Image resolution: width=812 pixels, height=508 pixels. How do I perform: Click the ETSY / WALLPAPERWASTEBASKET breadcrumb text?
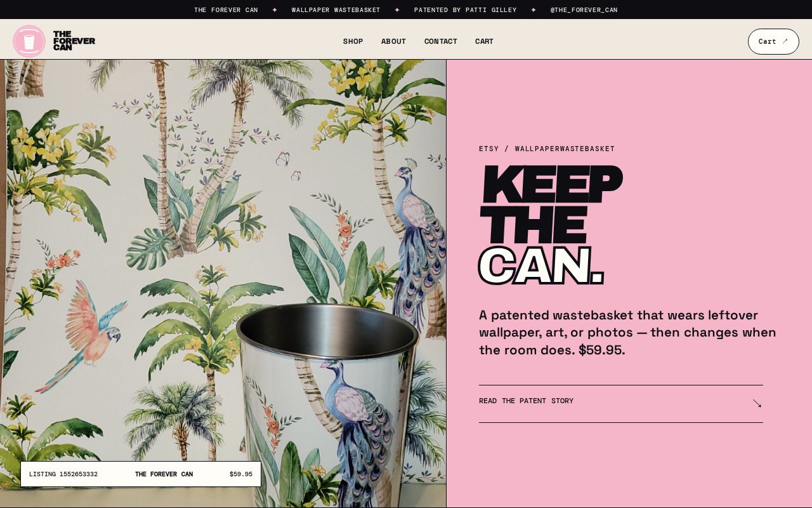[x=547, y=149]
